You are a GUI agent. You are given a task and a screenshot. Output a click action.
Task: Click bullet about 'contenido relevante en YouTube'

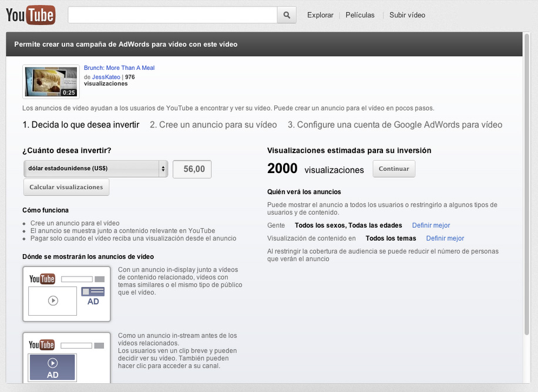[x=123, y=231]
